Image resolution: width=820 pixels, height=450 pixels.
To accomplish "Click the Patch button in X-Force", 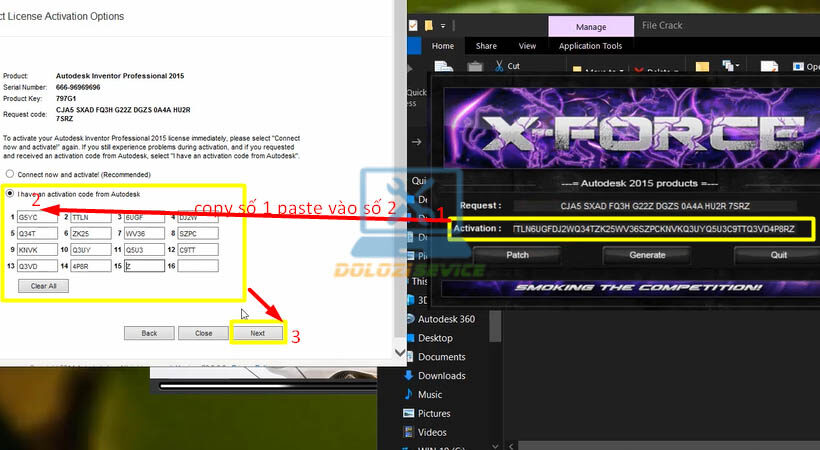I will coord(517,255).
